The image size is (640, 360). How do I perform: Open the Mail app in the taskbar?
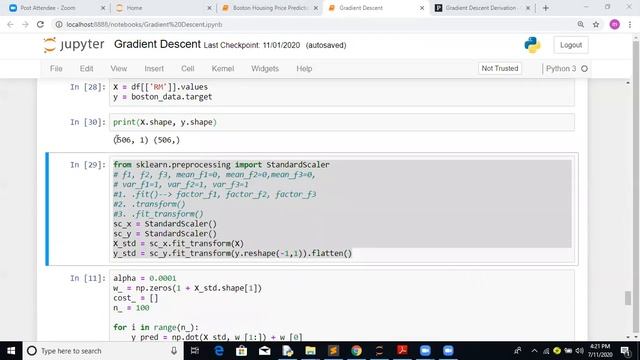pyautogui.click(x=264, y=351)
